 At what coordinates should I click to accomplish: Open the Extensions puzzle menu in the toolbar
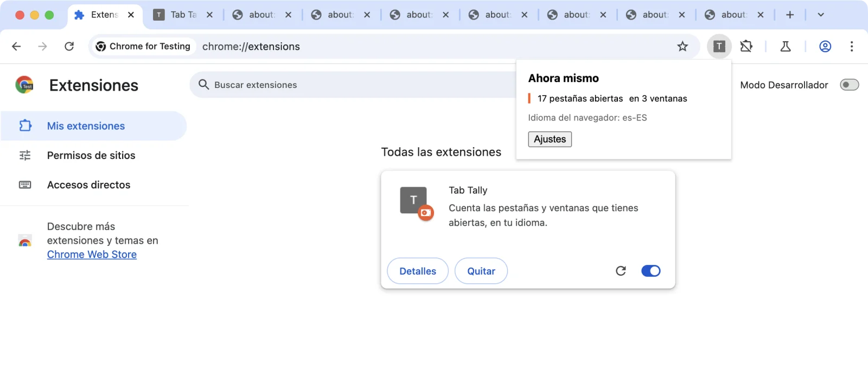pos(746,46)
